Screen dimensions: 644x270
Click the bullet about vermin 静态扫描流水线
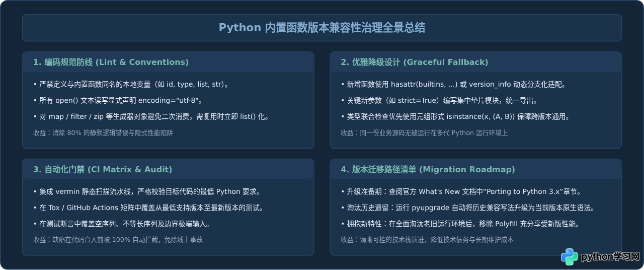(x=146, y=191)
